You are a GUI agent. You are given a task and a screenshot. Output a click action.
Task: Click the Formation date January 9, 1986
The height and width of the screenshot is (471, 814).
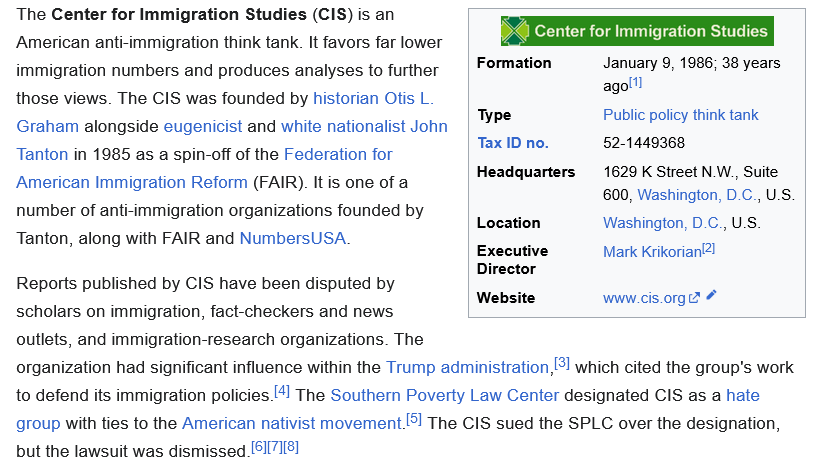[x=658, y=63]
